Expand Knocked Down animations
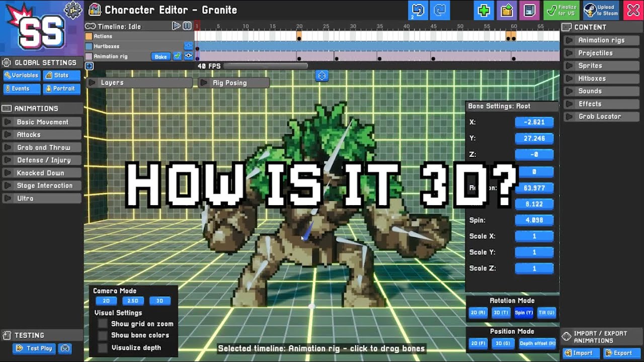The image size is (644, 362). 42,173
